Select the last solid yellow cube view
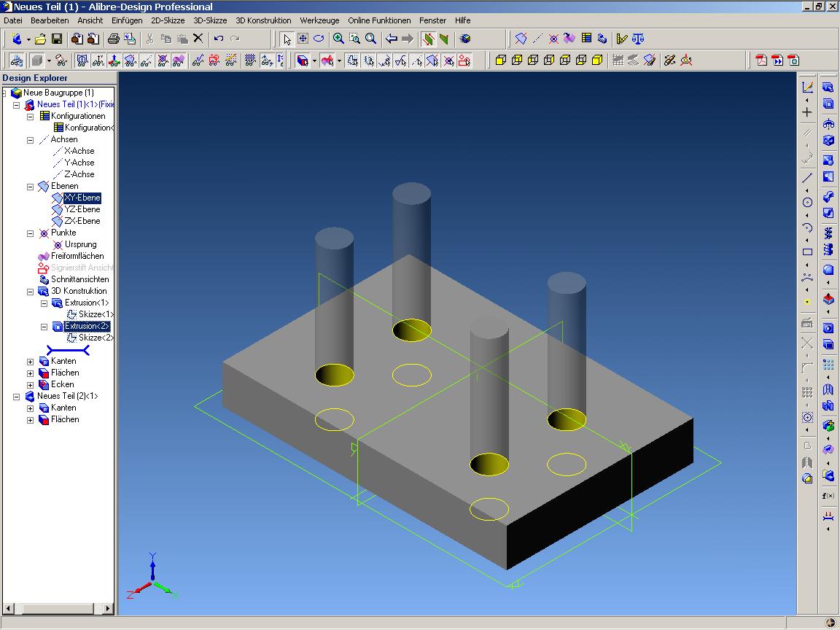The height and width of the screenshot is (630, 840). coord(597,60)
